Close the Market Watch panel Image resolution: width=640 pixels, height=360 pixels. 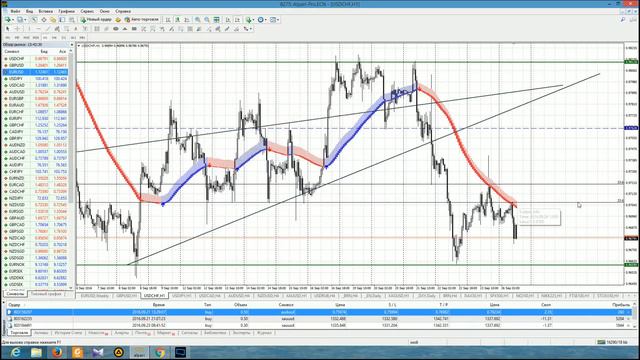point(72,44)
